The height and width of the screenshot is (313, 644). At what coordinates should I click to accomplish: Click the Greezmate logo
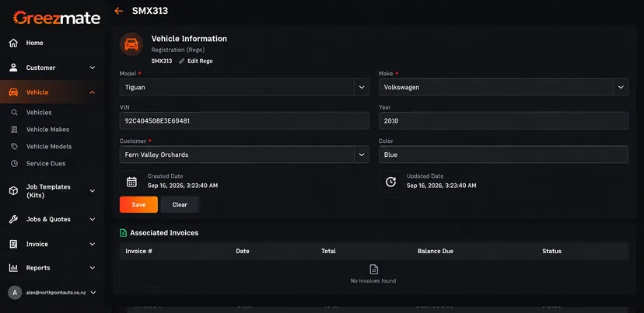(57, 18)
